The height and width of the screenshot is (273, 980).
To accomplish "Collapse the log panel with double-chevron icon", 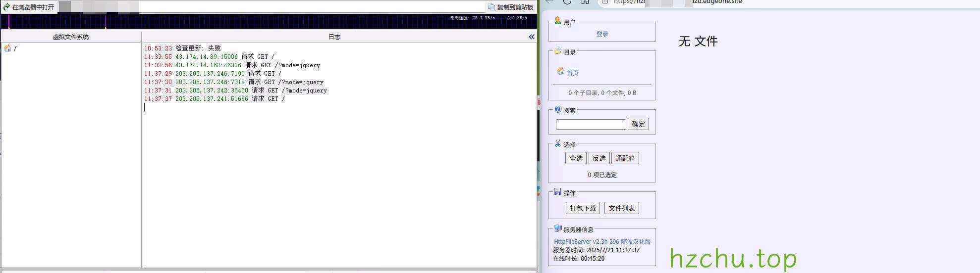I will tap(532, 37).
